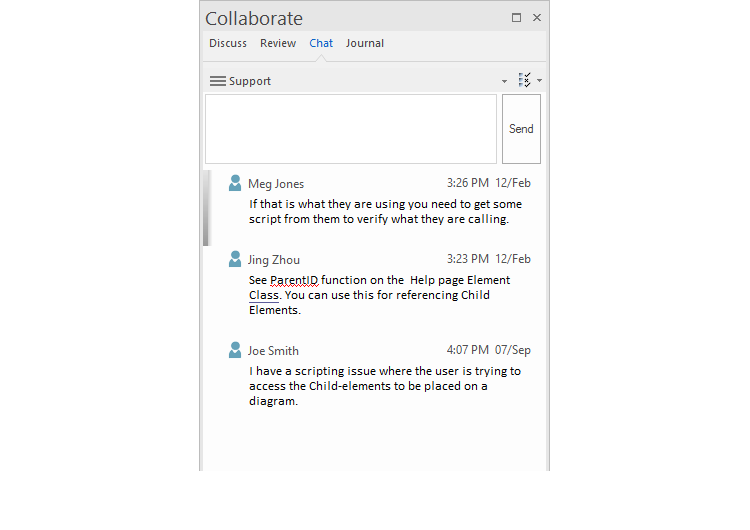Click Joe Smith's user avatar icon
Screen dimensions: 750x530
pyautogui.click(x=235, y=350)
